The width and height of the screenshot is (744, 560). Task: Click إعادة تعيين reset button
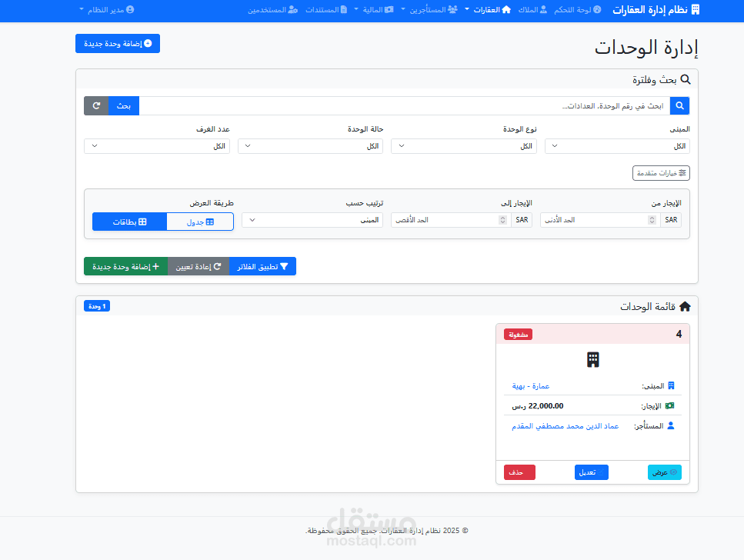[x=199, y=266]
